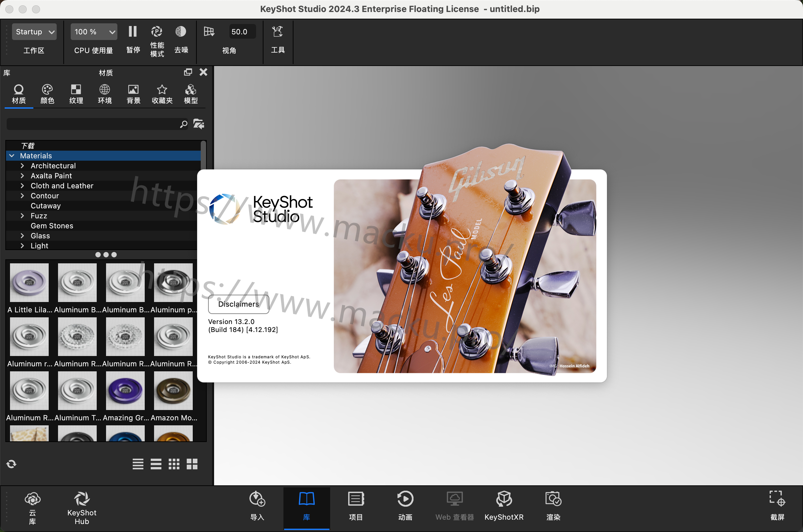Click the library refresh button

click(12, 464)
